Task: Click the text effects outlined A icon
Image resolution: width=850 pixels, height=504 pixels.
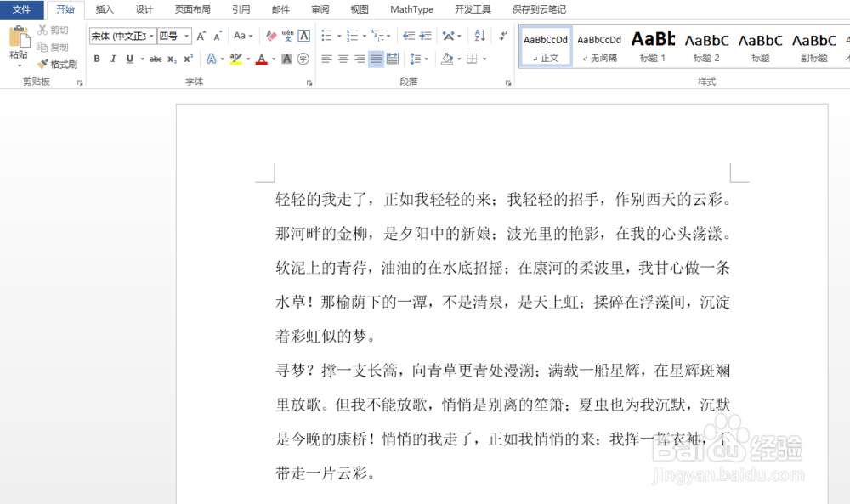Action: pyautogui.click(x=212, y=59)
